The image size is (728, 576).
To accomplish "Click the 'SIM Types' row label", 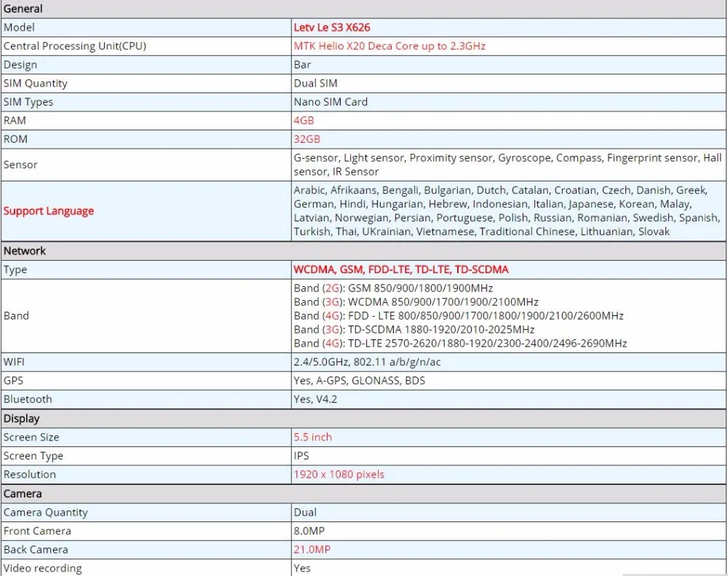I will [x=28, y=102].
